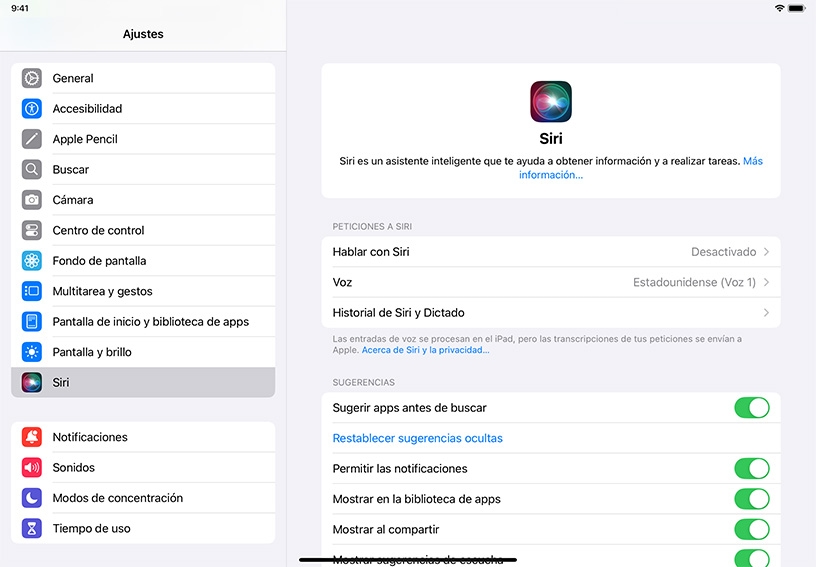Open Pantalla de inicio y biblioteca de apps
816x567 pixels.
pyautogui.click(x=143, y=321)
